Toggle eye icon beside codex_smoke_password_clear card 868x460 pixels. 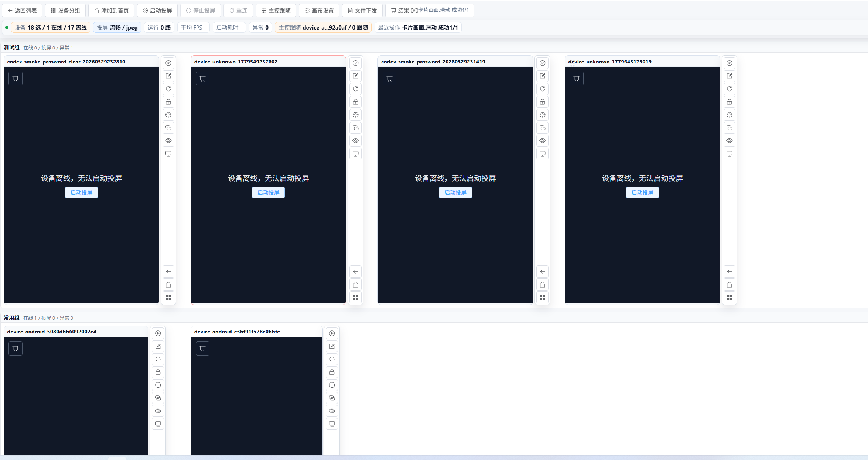[x=168, y=141]
